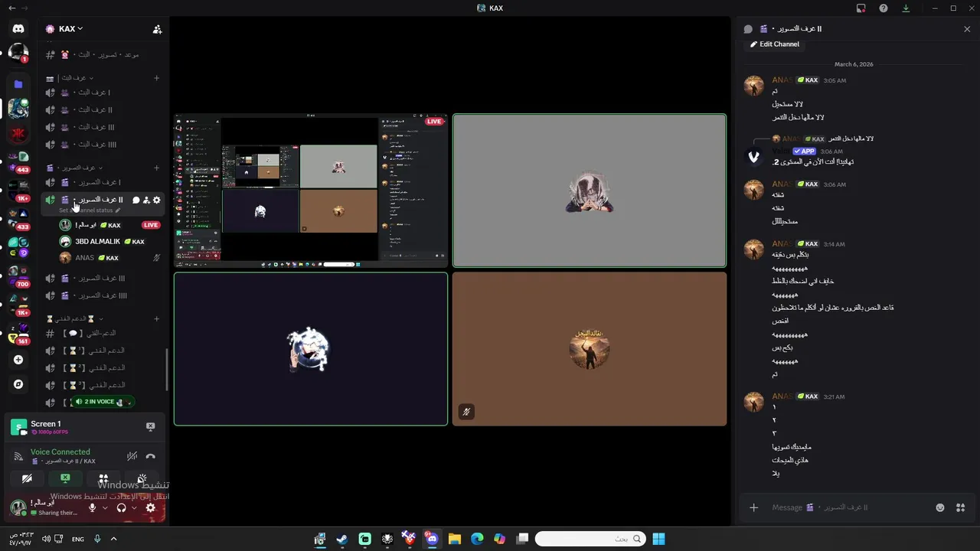Open apps icon in message bar

click(961, 507)
